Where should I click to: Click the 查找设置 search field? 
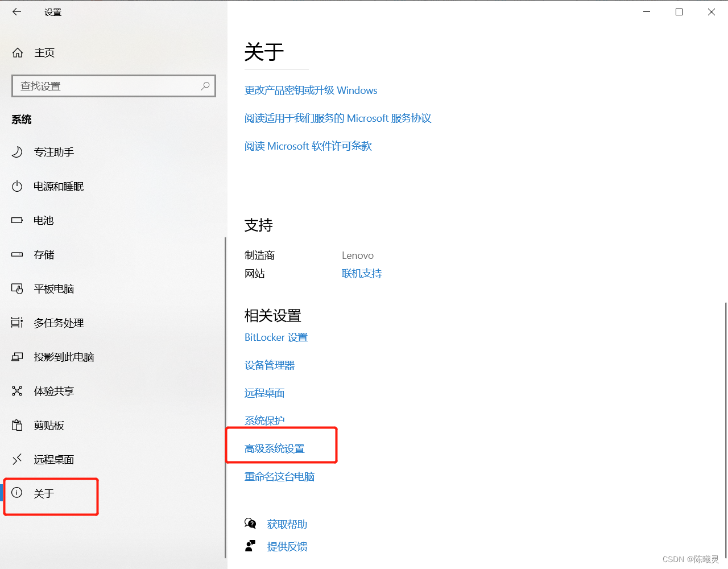114,86
